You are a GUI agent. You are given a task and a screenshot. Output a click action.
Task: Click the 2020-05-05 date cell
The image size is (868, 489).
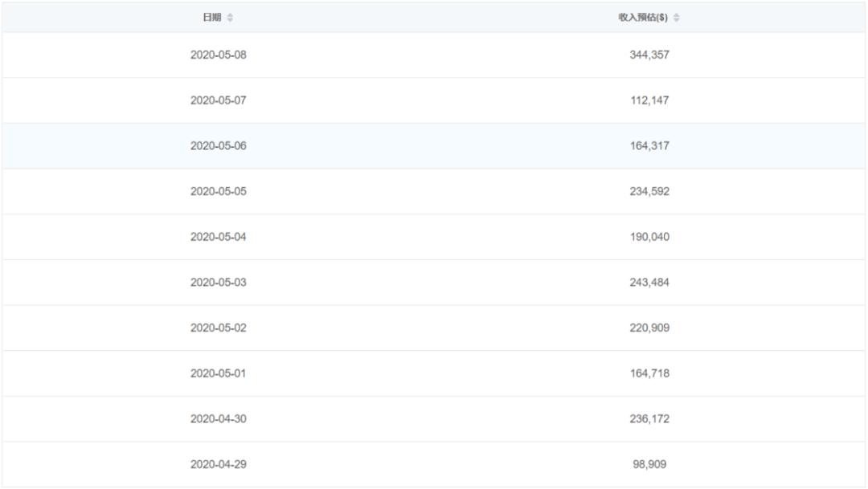(x=218, y=192)
